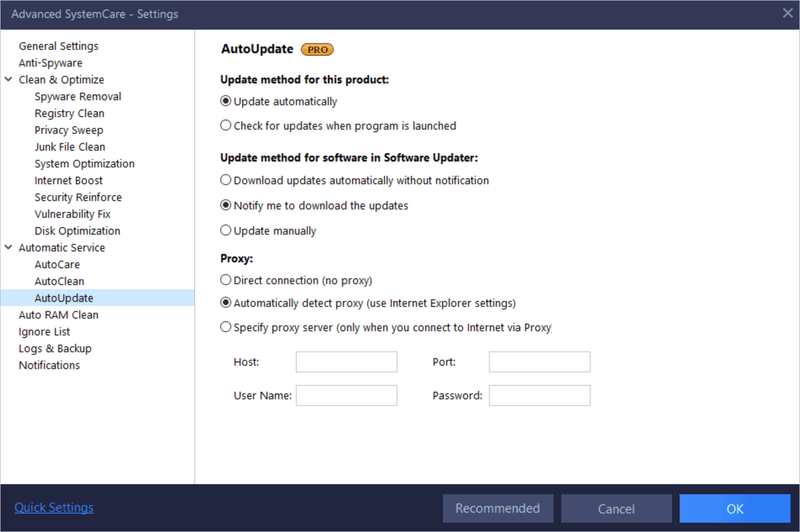The width and height of the screenshot is (800, 532).
Task: Open Anti-Spyware settings
Action: 50,63
